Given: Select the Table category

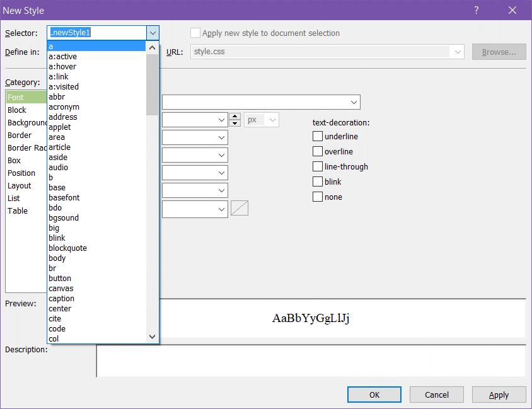Looking at the screenshot, I should pyautogui.click(x=18, y=211).
